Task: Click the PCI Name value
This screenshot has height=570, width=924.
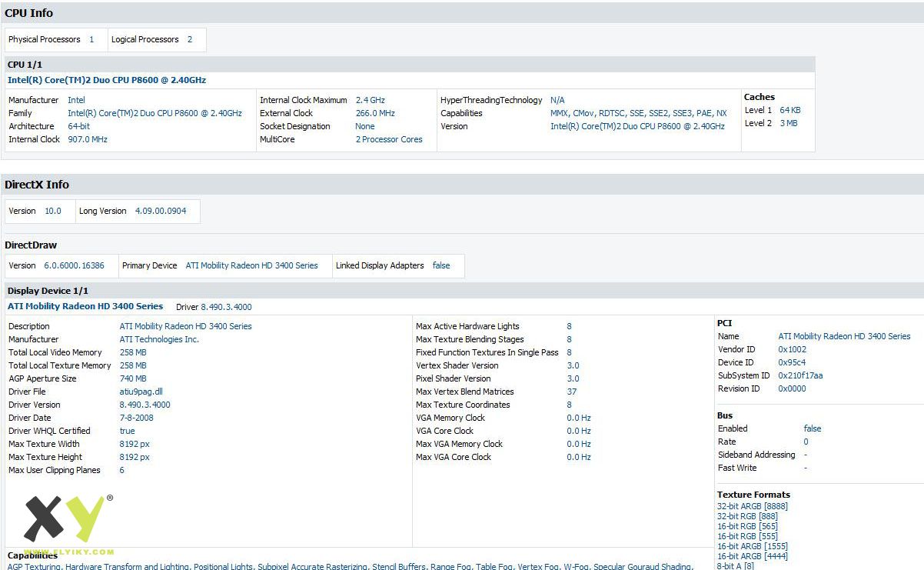Action: pos(844,336)
